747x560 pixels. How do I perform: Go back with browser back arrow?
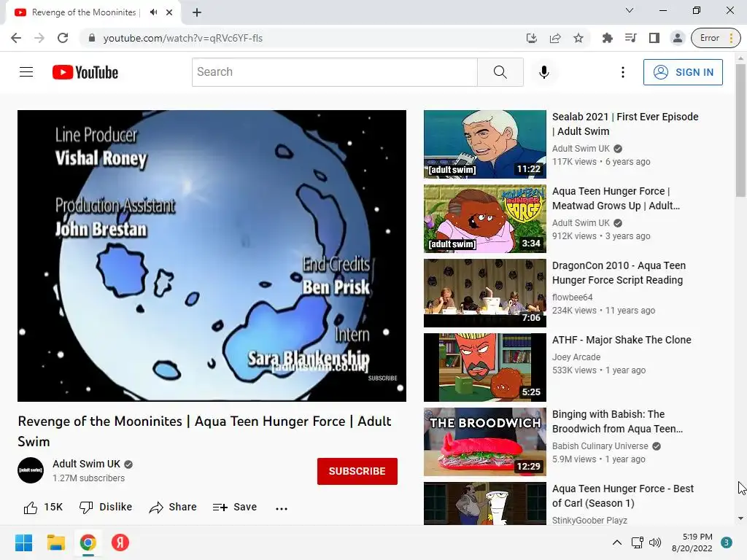(x=16, y=38)
